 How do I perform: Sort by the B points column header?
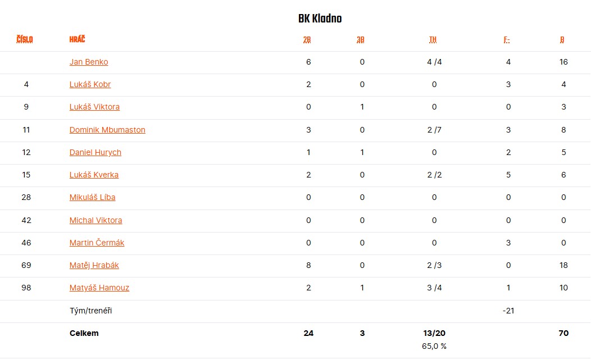[562, 40]
